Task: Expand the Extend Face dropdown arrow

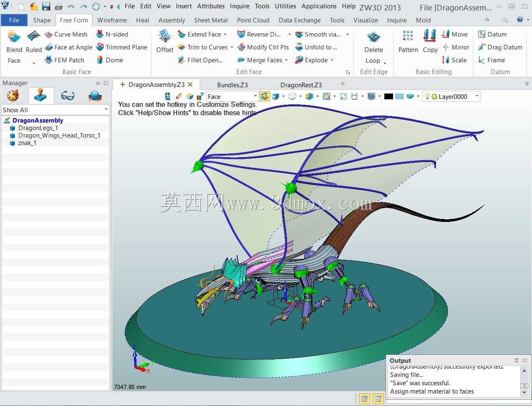Action: [x=225, y=34]
